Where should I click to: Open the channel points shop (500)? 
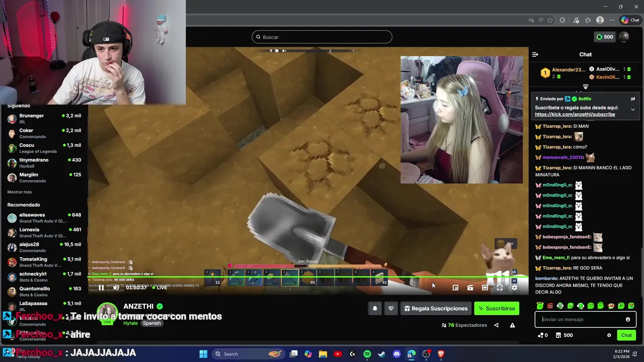click(x=564, y=335)
